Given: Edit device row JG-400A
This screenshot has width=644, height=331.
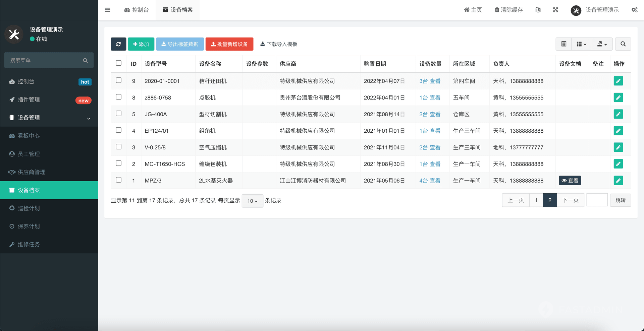Looking at the screenshot, I should [618, 114].
